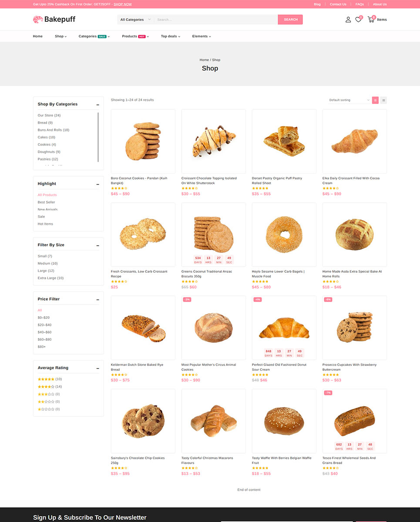Click the categories list scrollbar

pyautogui.click(x=98, y=137)
